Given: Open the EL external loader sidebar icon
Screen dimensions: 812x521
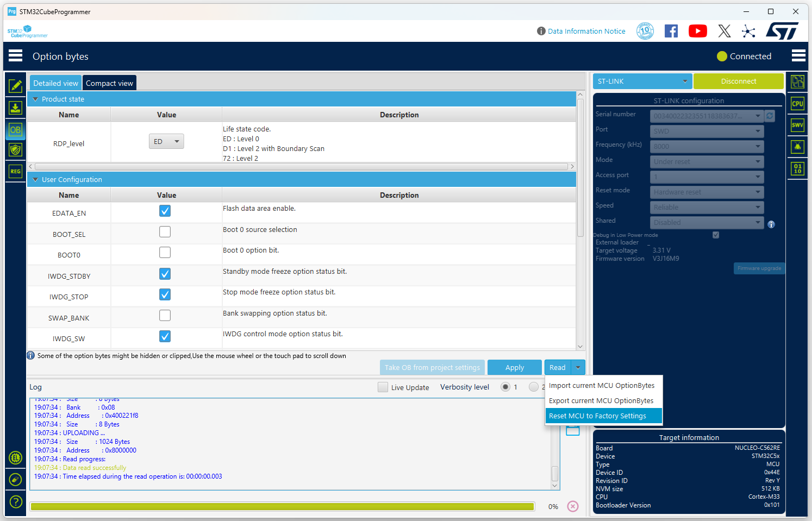Looking at the screenshot, I should click(x=16, y=458).
